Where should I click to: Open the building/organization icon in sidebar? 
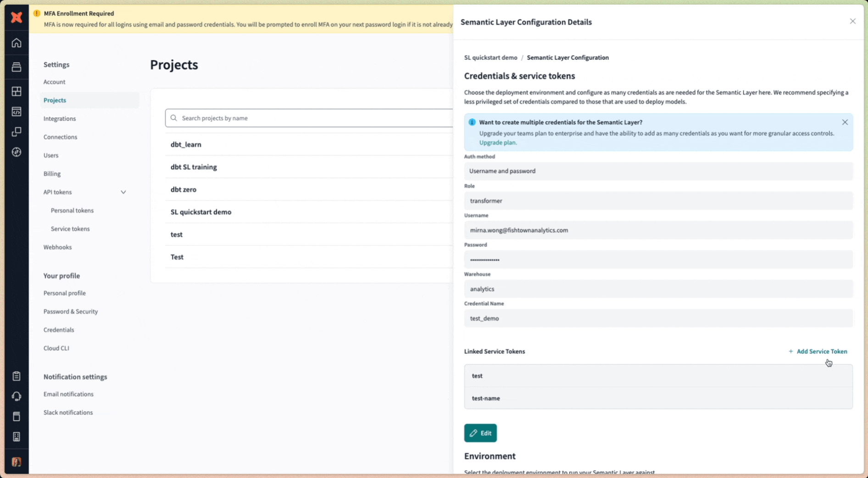coord(17,437)
